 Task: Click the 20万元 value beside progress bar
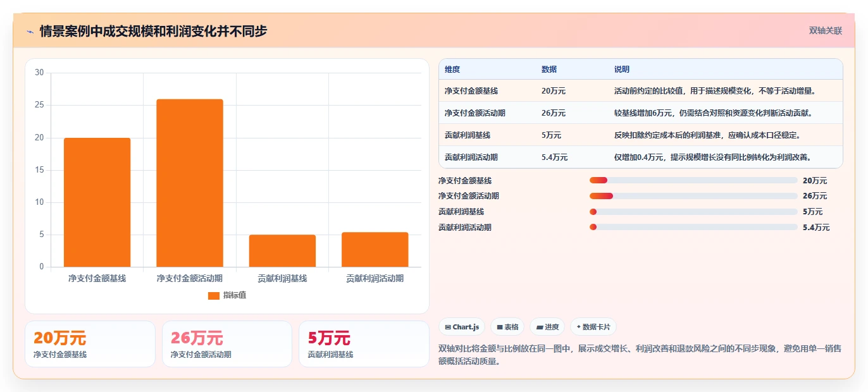(815, 180)
